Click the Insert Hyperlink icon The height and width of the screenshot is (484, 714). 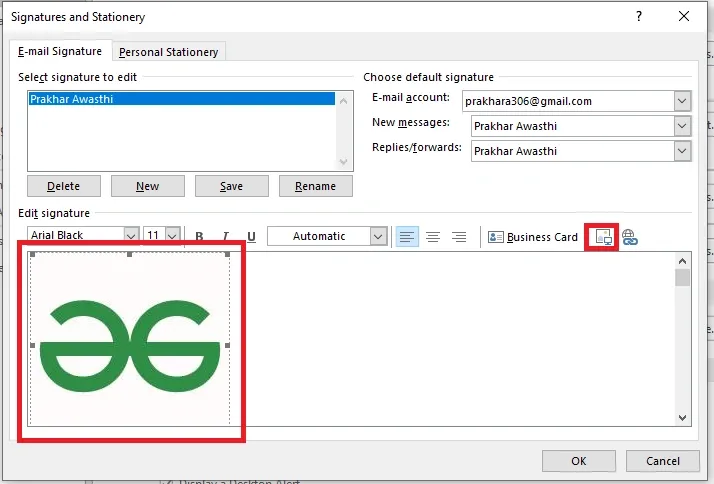(x=630, y=237)
